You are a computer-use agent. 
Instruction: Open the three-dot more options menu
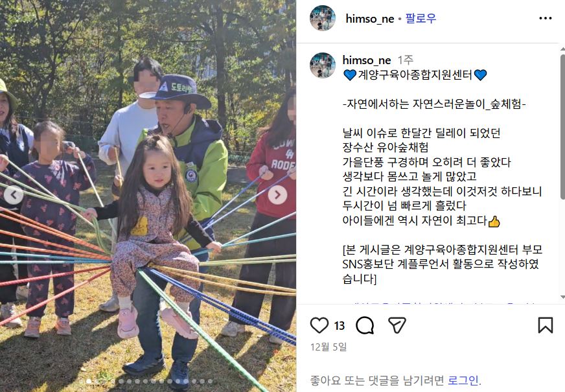click(545, 18)
